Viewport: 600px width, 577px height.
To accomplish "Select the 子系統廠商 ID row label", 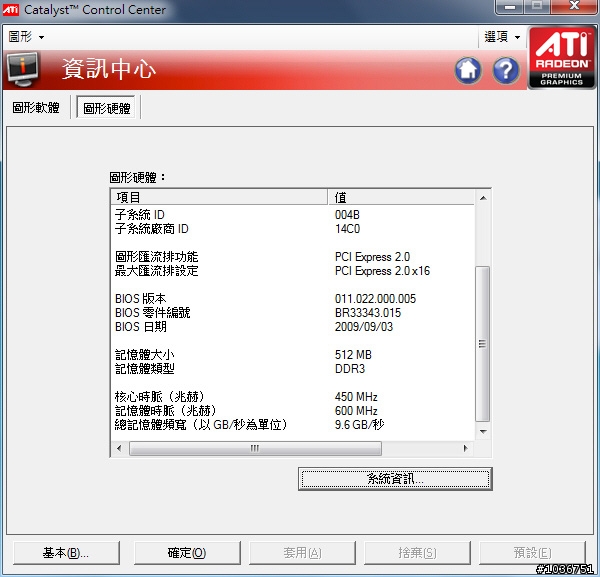I will [152, 229].
